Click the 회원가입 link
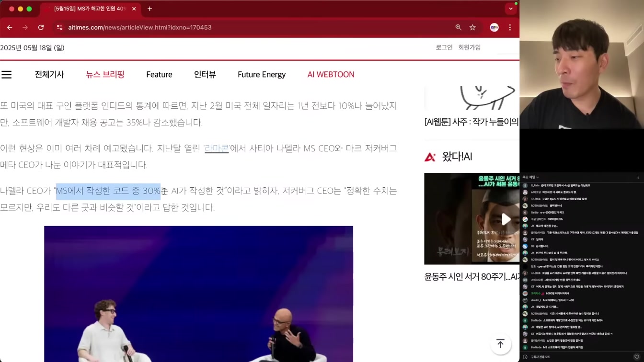 pos(469,47)
